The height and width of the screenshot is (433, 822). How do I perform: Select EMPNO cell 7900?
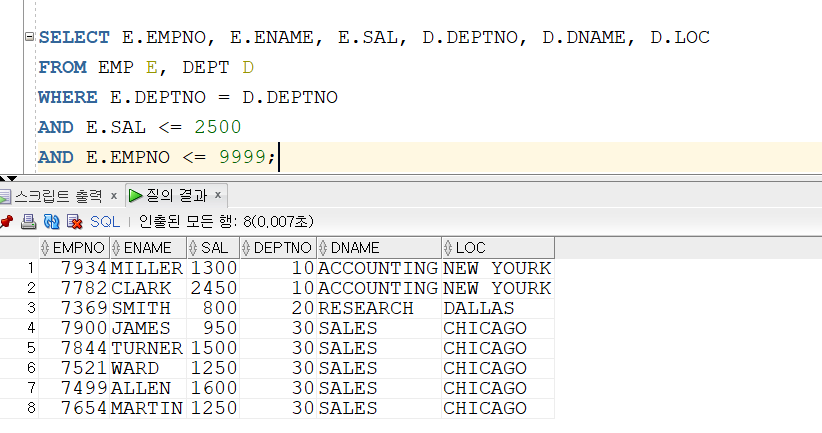coord(74,328)
